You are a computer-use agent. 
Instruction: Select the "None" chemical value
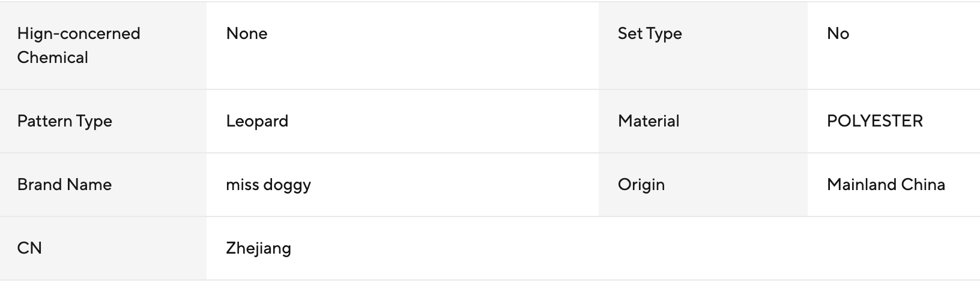[x=247, y=34]
